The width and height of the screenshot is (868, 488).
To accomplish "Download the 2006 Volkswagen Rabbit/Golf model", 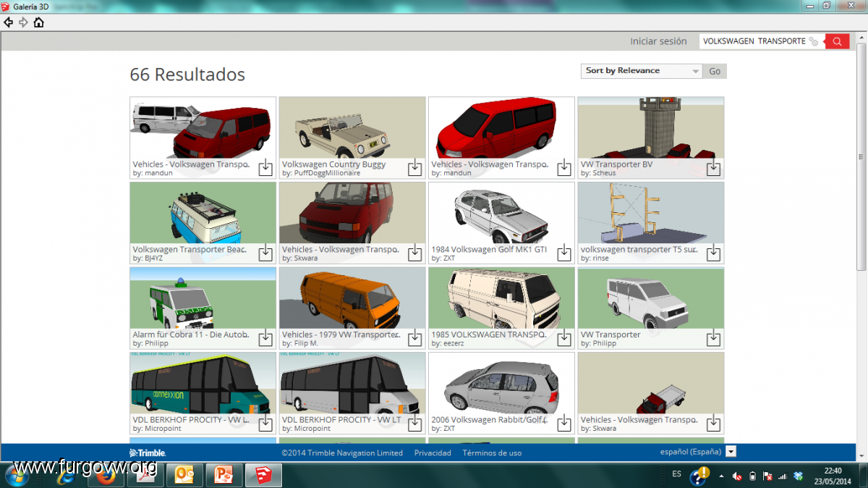I will point(564,423).
